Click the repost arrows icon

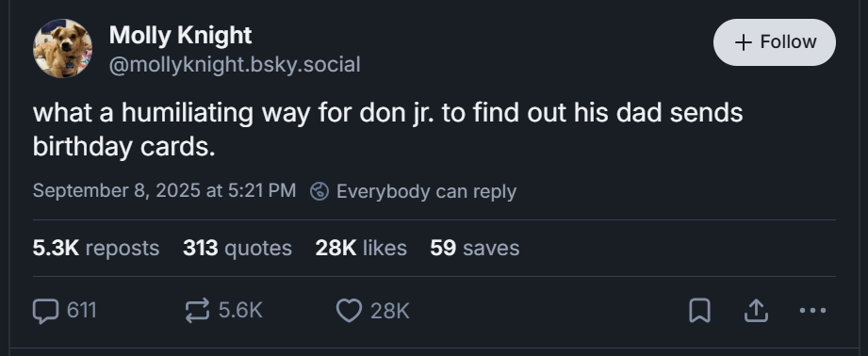coord(198,310)
